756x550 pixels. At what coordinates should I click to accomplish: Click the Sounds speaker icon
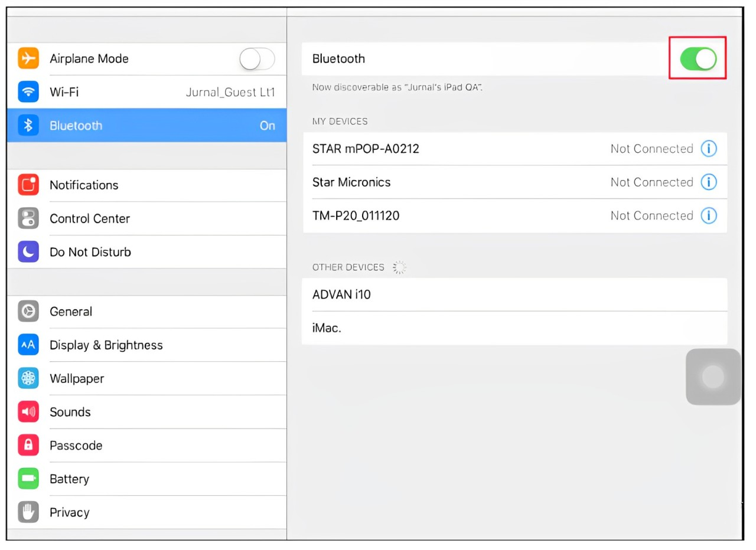[x=28, y=412]
